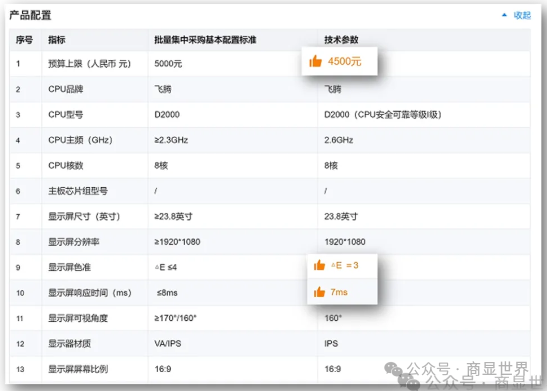Click the highlighted 7ms value
Viewport: 547px width, 391px height.
tap(339, 292)
